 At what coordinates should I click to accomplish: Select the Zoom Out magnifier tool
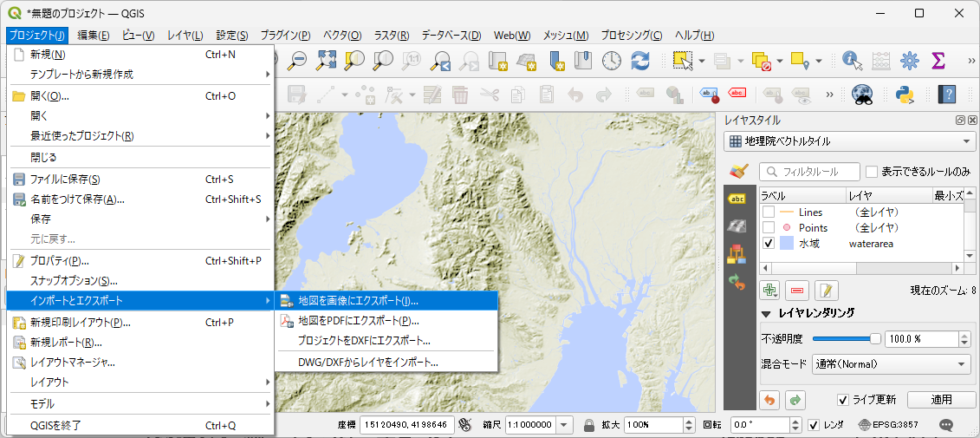point(299,60)
